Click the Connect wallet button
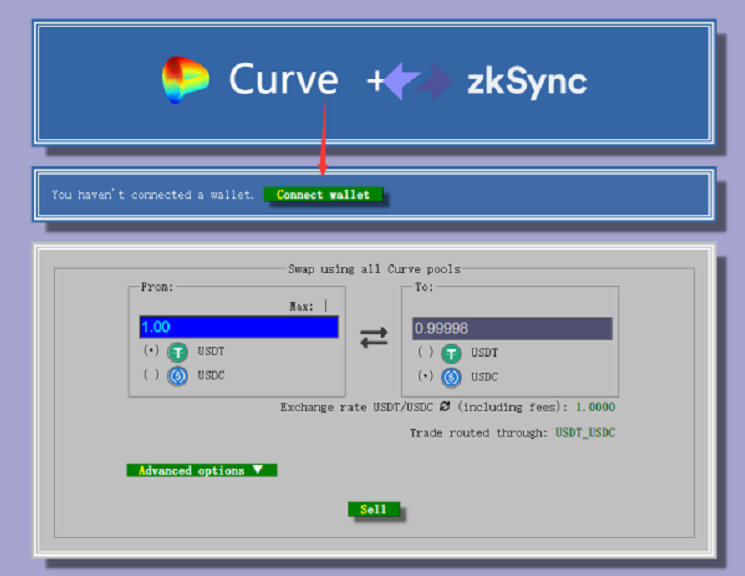745x576 pixels. 323,194
